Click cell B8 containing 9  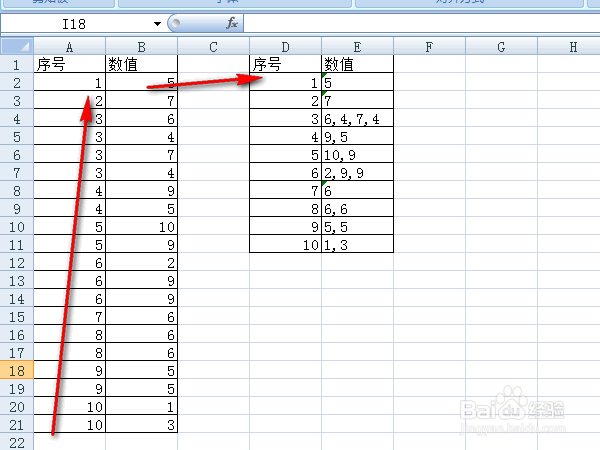[x=142, y=190]
